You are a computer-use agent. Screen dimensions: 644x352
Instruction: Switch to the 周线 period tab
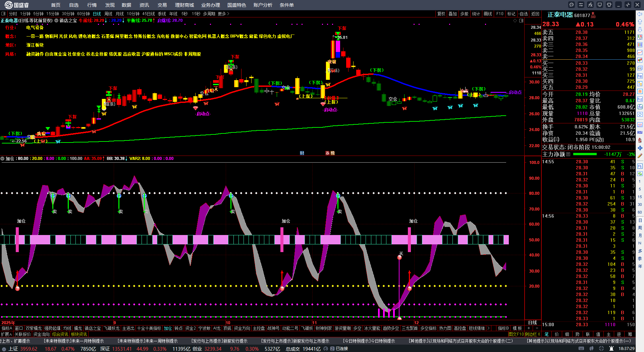(x=108, y=14)
